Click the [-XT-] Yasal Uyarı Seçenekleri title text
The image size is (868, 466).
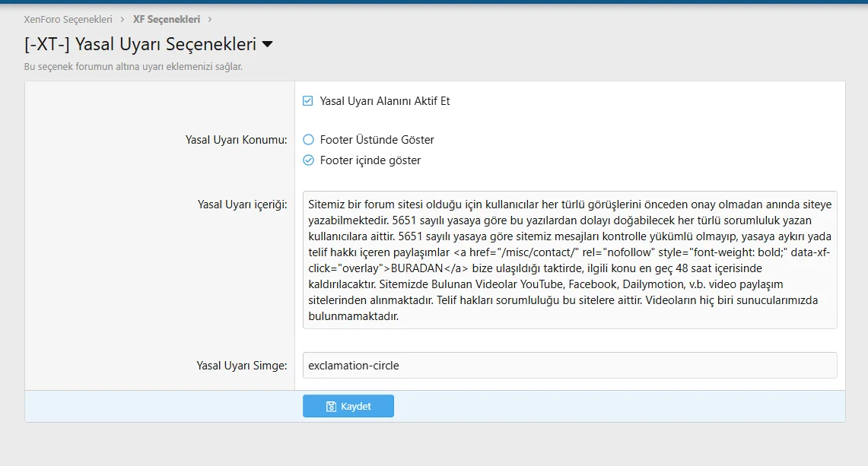point(141,45)
